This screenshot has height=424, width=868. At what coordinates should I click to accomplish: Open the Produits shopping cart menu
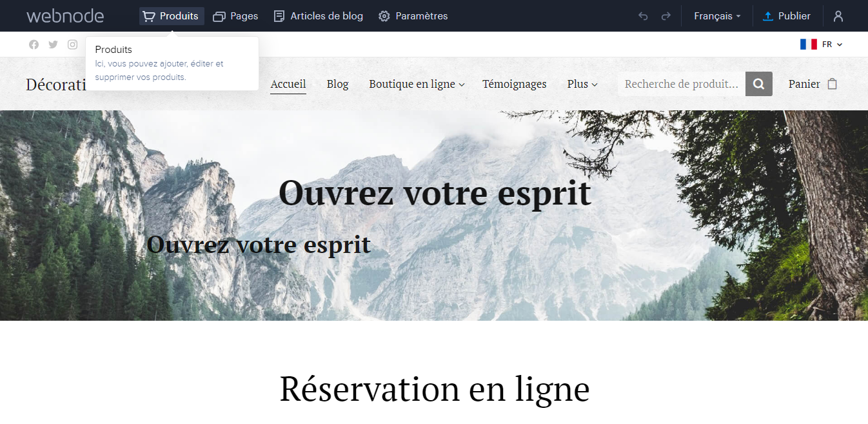click(172, 16)
